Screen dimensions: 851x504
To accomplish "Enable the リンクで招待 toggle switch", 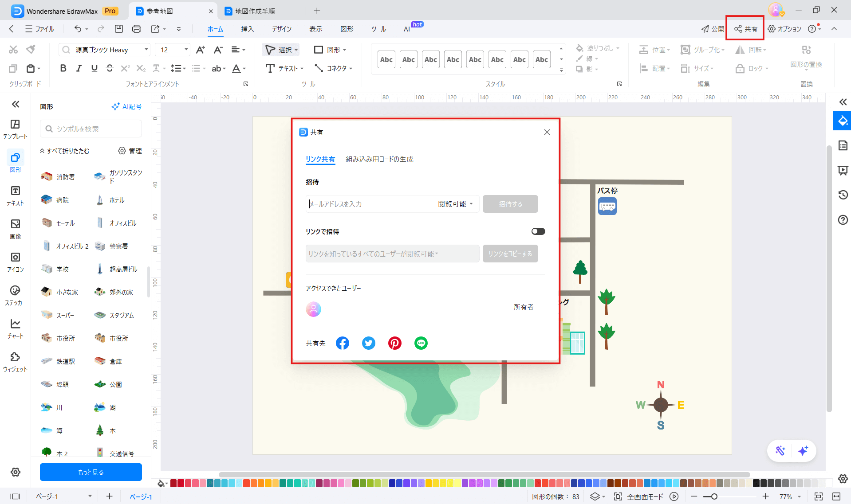I will point(538,231).
